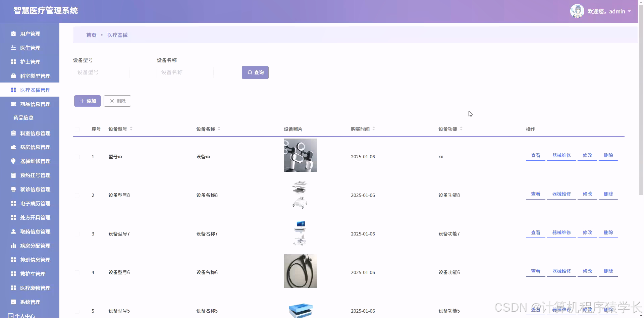Sort by 设备型号 column arrows
Image resolution: width=644 pixels, height=318 pixels.
(x=131, y=129)
